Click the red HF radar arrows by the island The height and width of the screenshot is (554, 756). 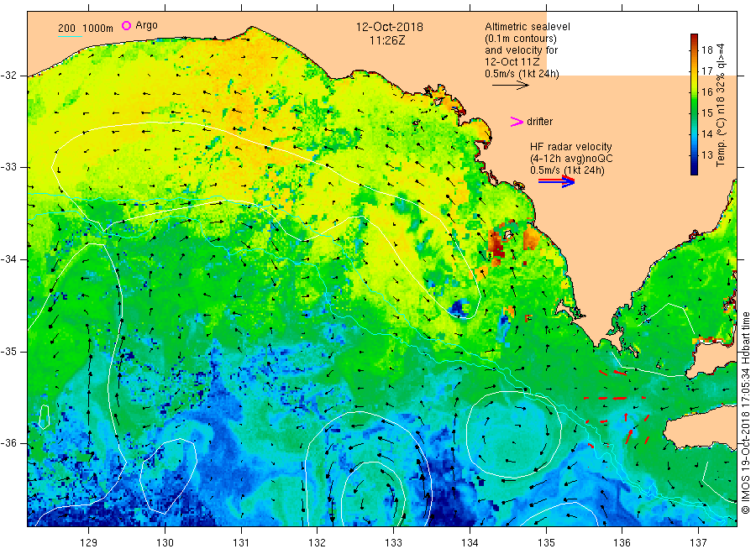(617, 410)
